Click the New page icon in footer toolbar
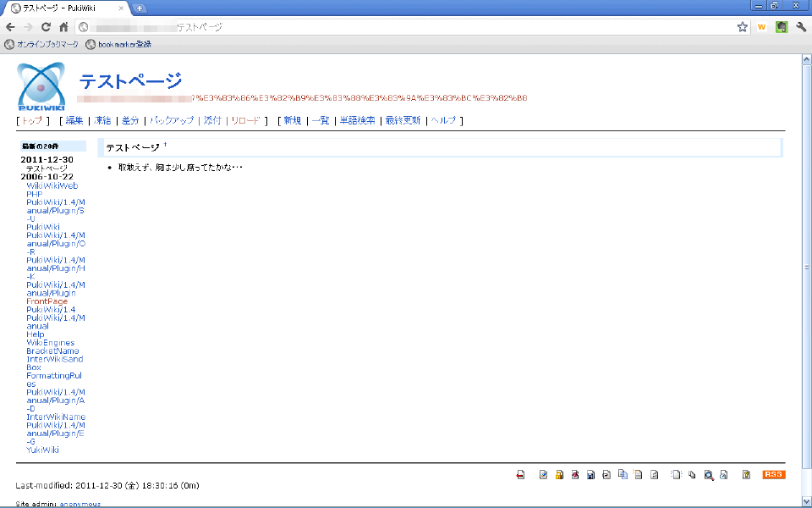 pyautogui.click(x=677, y=474)
